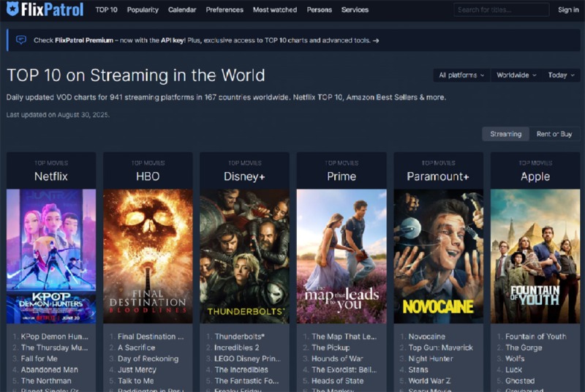The width and height of the screenshot is (585, 392).
Task: Open the Preferences menu item
Action: [x=224, y=10]
